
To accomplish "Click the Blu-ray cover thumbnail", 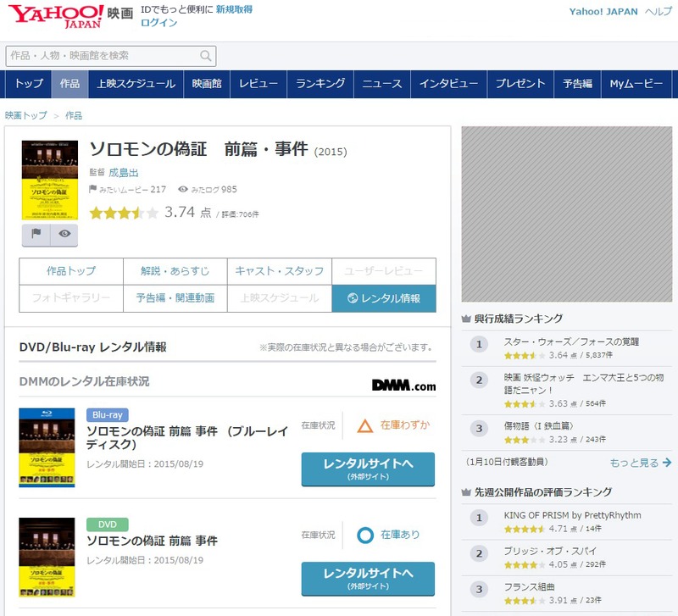I will pos(47,447).
